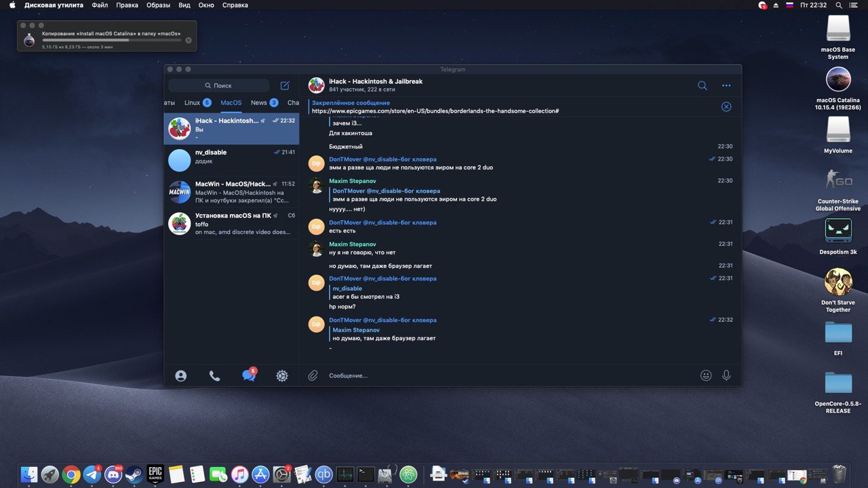Launch Google Chrome from the Dock
868x488 pixels.
click(71, 474)
